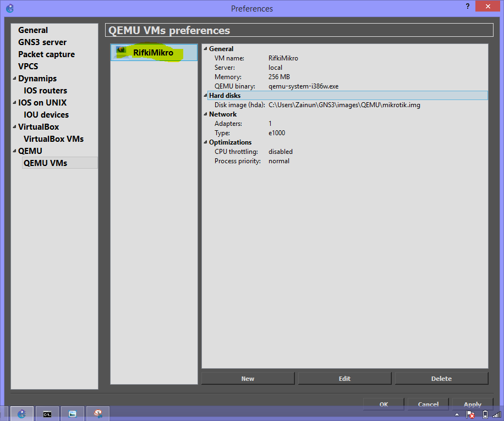The image size is (504, 421).
Task: Click GNS3 taskbar icon
Action: pyautogui.click(x=21, y=414)
